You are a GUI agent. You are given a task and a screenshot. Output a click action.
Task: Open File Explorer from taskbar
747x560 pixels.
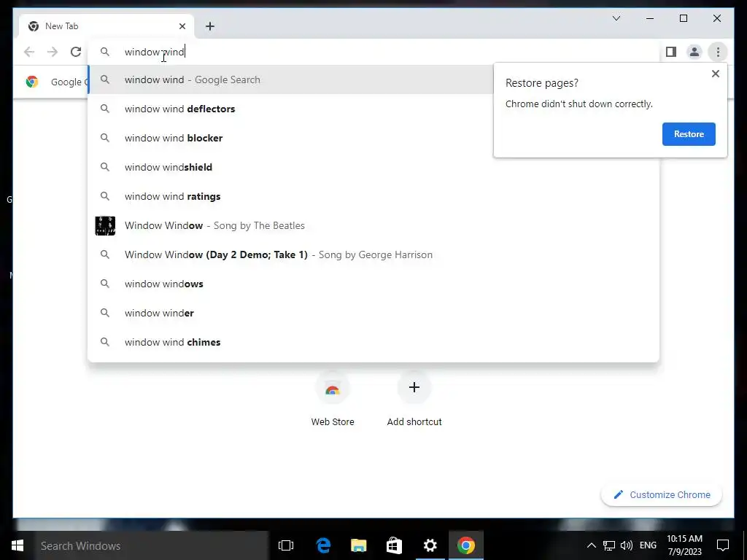359,545
